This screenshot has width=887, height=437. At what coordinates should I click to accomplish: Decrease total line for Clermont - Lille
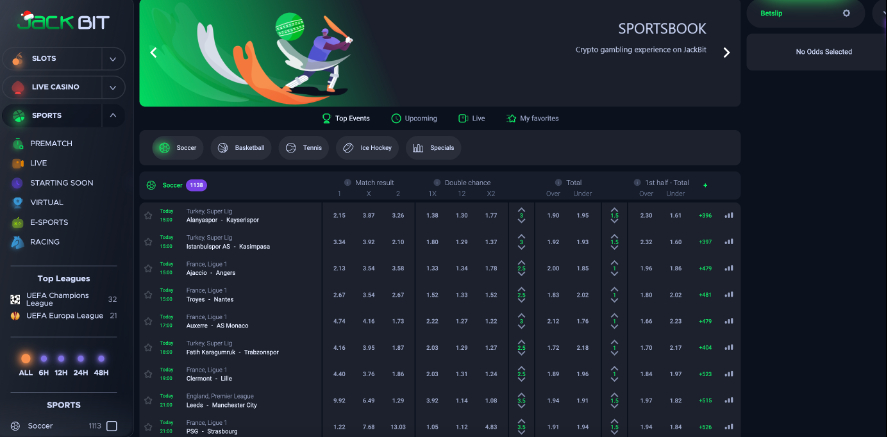click(522, 380)
